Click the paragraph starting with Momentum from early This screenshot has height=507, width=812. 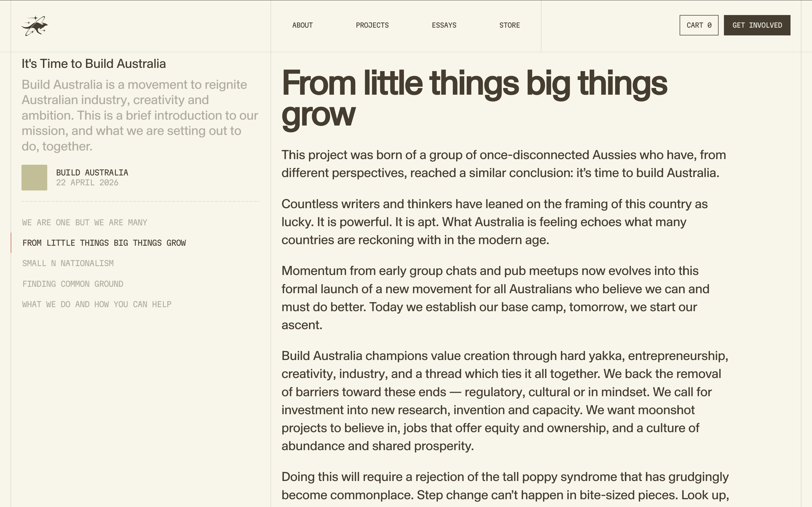click(495, 298)
